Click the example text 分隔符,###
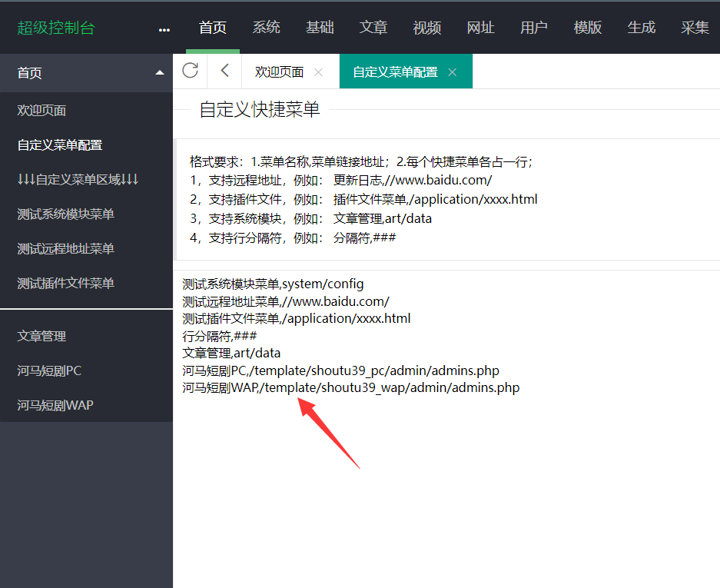Image resolution: width=720 pixels, height=588 pixels. [x=364, y=238]
